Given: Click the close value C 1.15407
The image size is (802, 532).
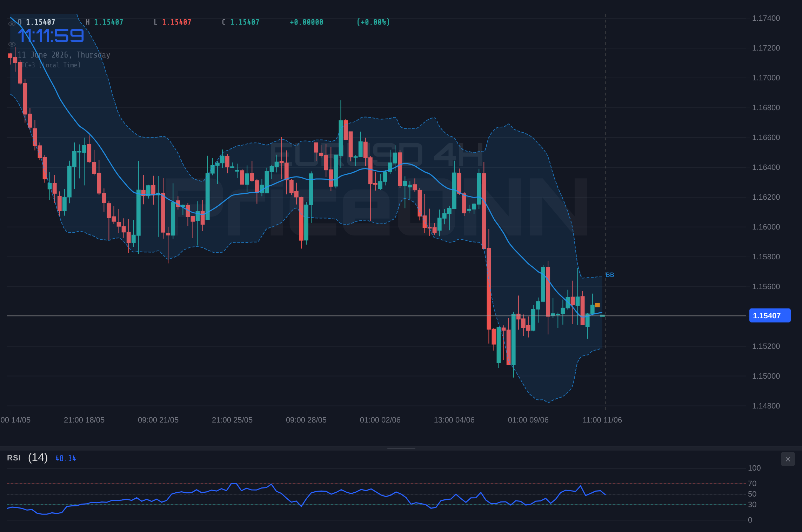Looking at the screenshot, I should (241, 22).
